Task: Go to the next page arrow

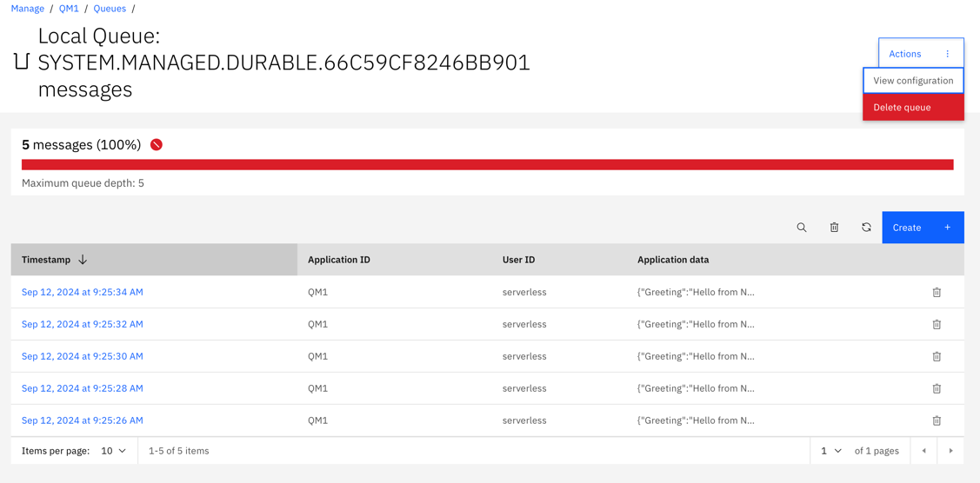Action: (x=950, y=451)
